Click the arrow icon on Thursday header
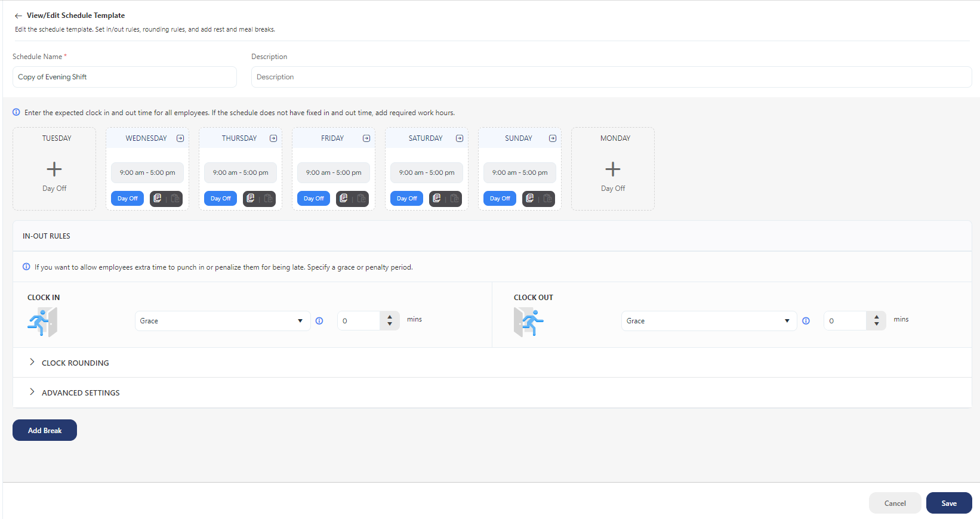 [273, 138]
